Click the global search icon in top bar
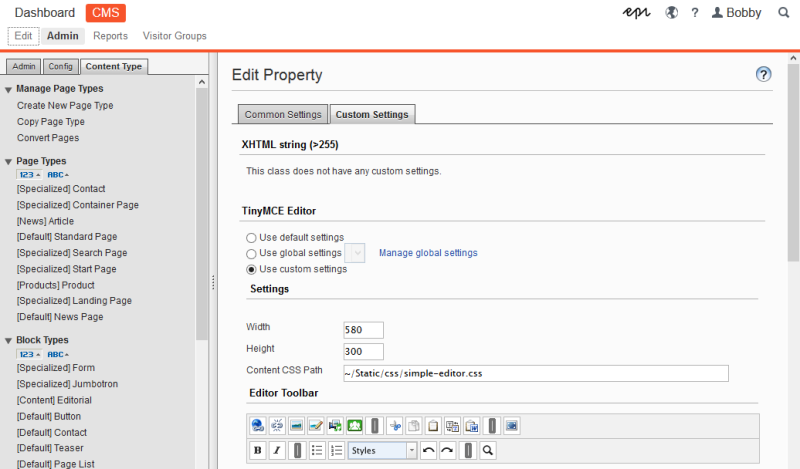This screenshot has height=469, width=800. pyautogui.click(x=783, y=13)
